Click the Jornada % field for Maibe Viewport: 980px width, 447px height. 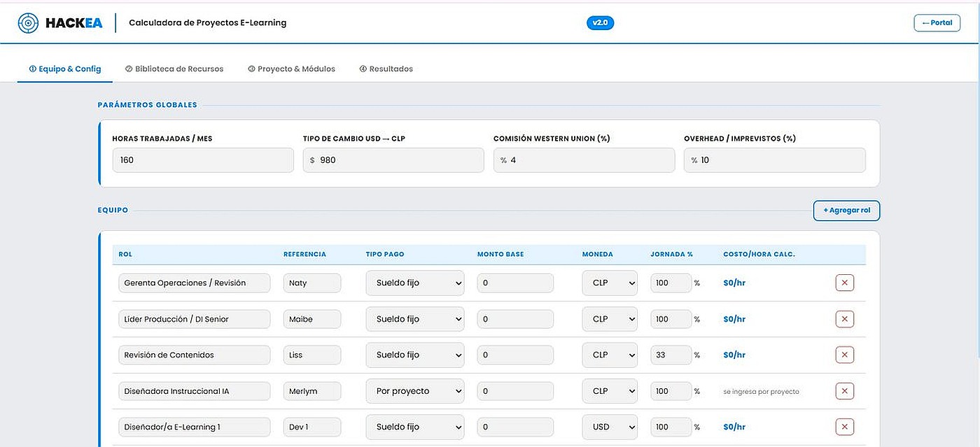click(671, 319)
